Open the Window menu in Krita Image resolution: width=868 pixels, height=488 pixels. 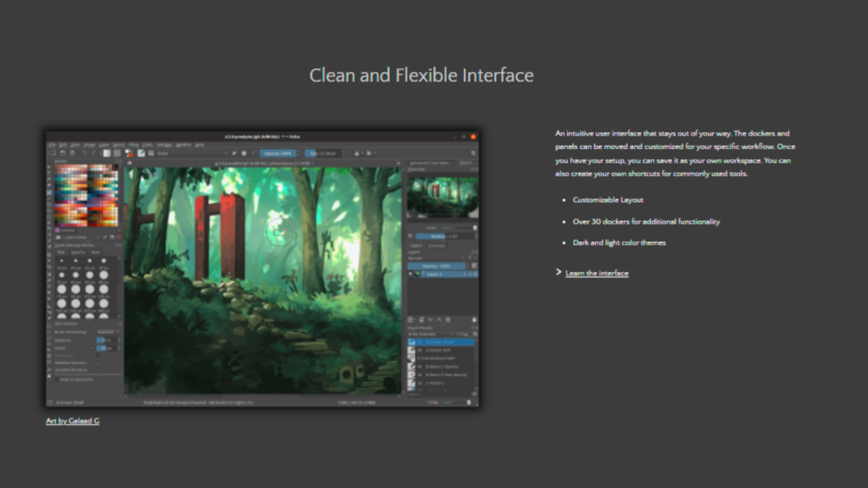point(183,145)
